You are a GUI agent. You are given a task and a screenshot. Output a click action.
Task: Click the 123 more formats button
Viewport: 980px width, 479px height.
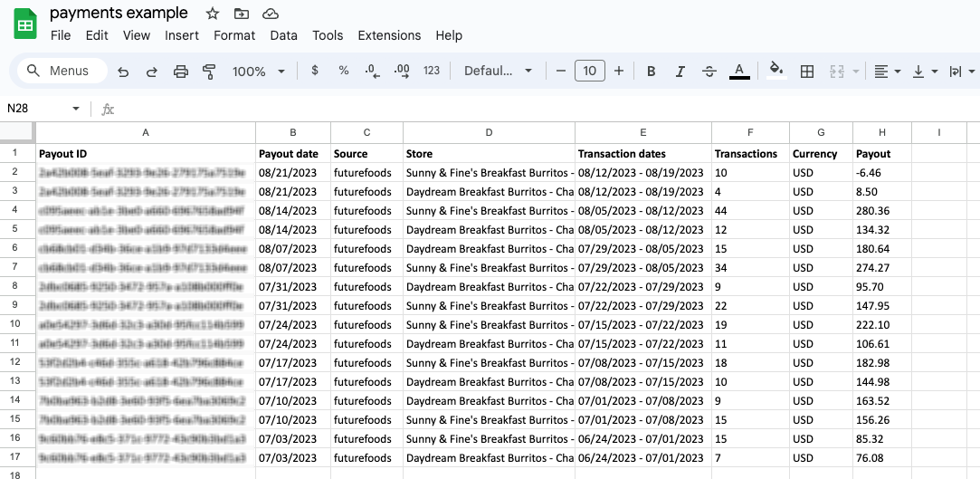pyautogui.click(x=432, y=72)
